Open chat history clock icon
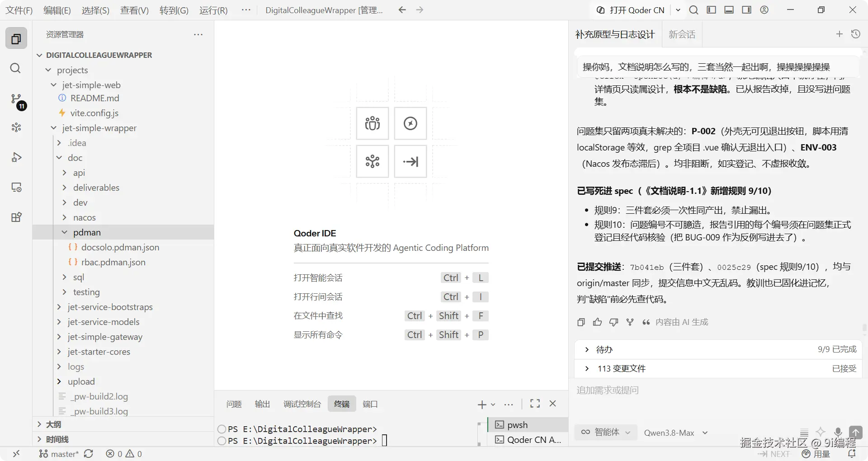 coord(855,34)
